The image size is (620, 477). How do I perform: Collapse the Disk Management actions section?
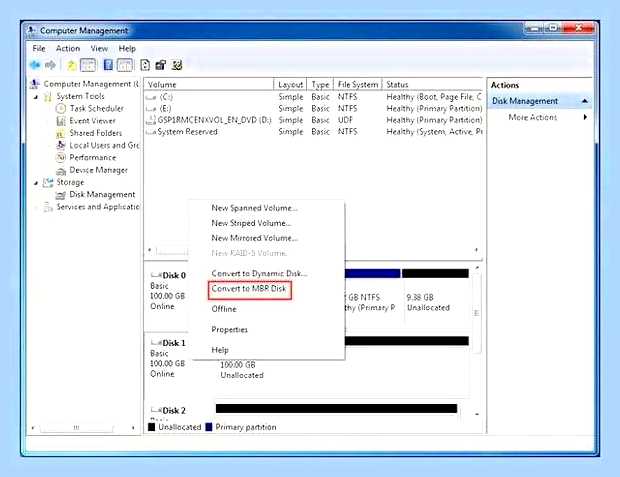585,101
